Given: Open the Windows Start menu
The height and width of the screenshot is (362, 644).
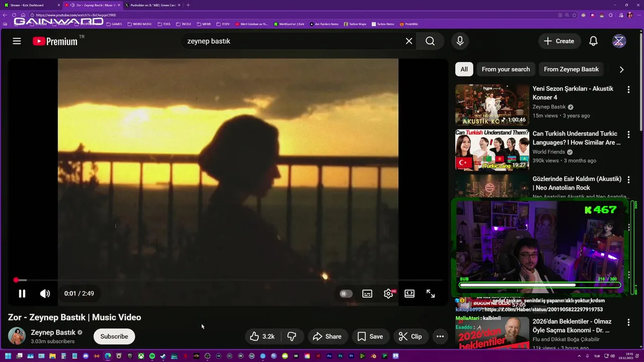Looking at the screenshot, I should pyautogui.click(x=8, y=356).
